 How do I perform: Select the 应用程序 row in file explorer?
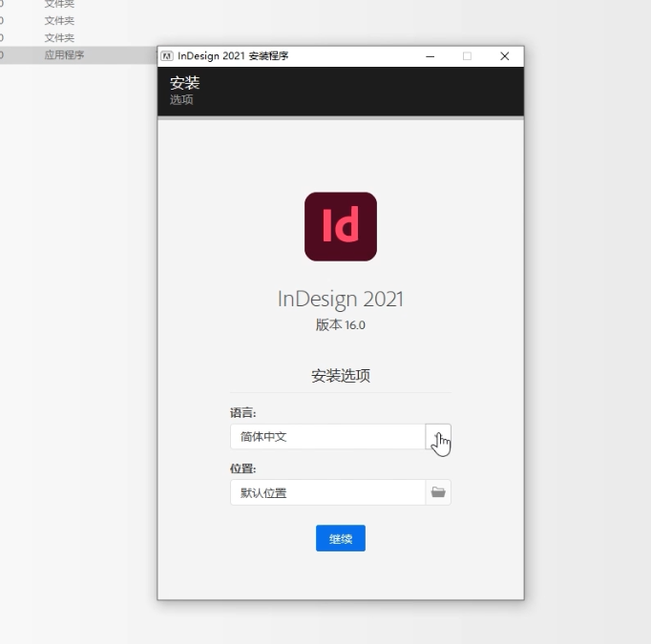(x=78, y=54)
